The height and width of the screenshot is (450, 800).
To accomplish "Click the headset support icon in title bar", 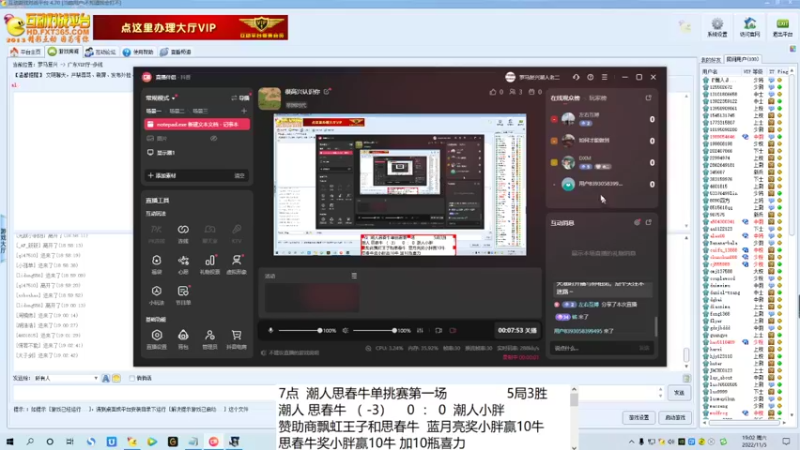I will (576, 77).
